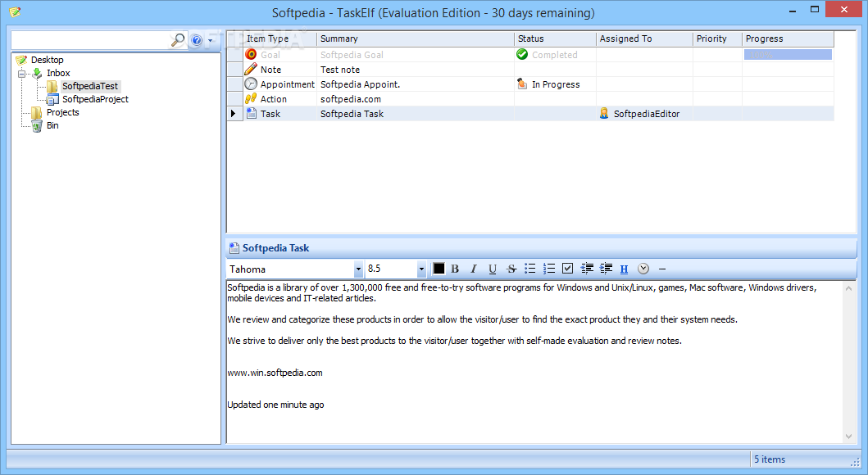Click the '5 items' status bar text
Screen dimensions: 868x475
pyautogui.click(x=770, y=459)
